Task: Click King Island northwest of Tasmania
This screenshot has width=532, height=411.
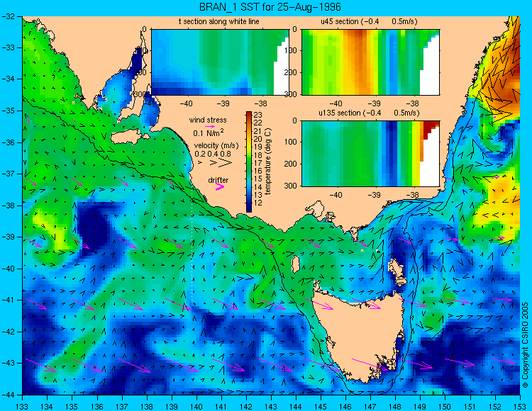Action: (296, 264)
